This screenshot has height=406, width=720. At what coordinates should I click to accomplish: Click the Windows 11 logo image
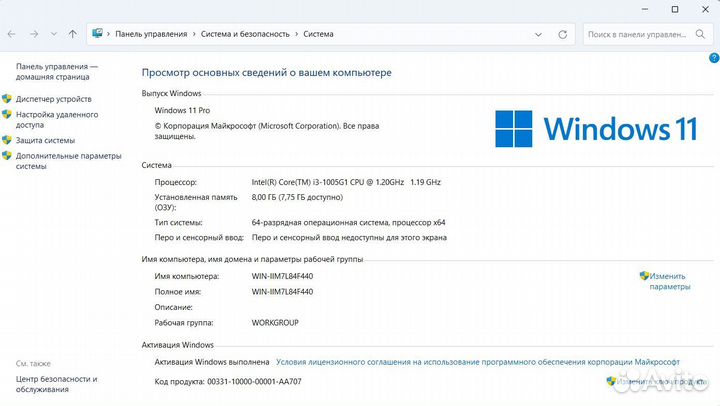(x=596, y=129)
